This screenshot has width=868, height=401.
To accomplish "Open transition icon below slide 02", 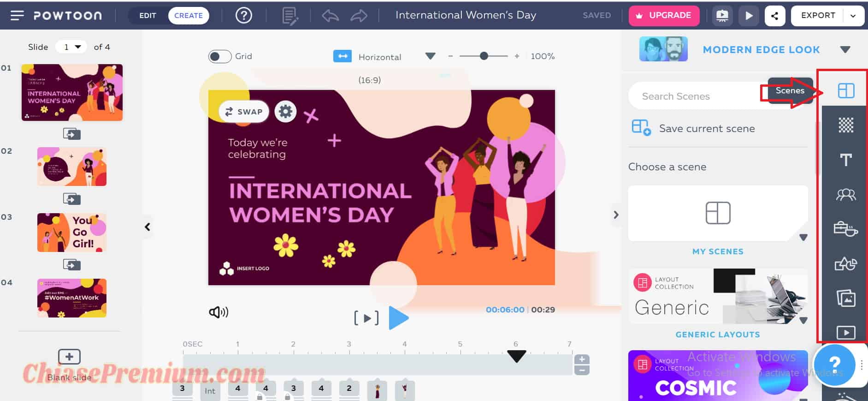I will click(71, 199).
